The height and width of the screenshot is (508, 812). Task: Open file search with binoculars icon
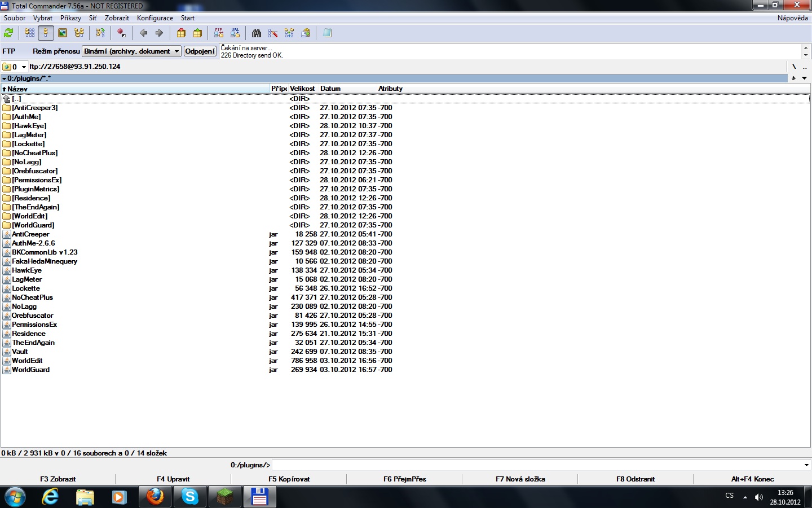[257, 33]
